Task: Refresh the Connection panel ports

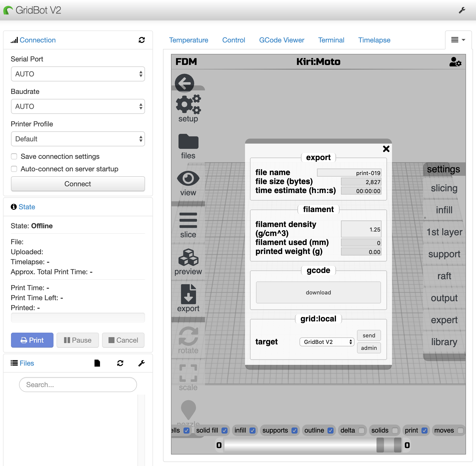Action: click(x=142, y=40)
